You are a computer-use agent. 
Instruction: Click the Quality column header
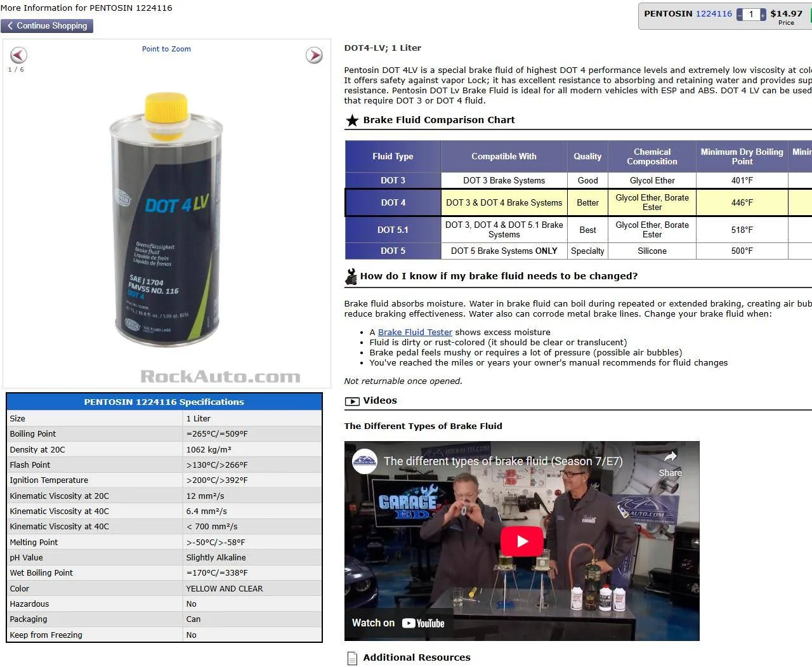click(x=587, y=156)
